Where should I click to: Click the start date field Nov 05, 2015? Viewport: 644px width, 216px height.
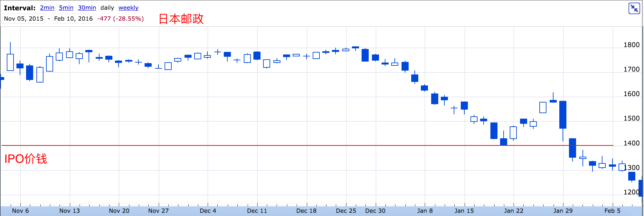24,19
